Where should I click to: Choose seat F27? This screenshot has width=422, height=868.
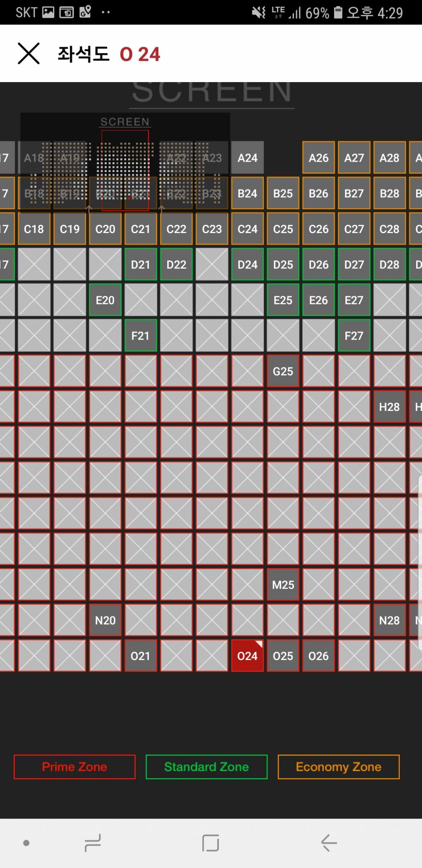[x=354, y=336]
